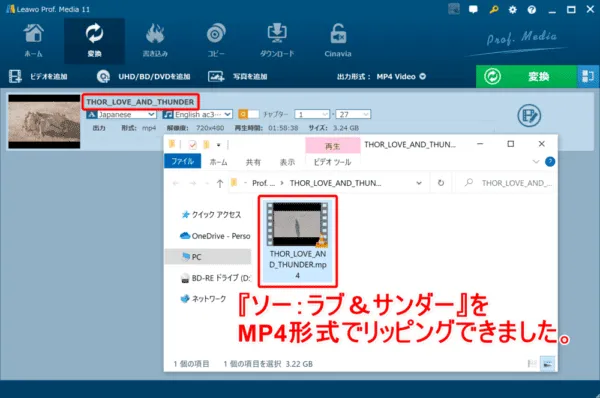Select BD-RE ドライブ (D:) in navigation pane
Image resolution: width=600 pixels, height=398 pixels.
tap(215, 278)
